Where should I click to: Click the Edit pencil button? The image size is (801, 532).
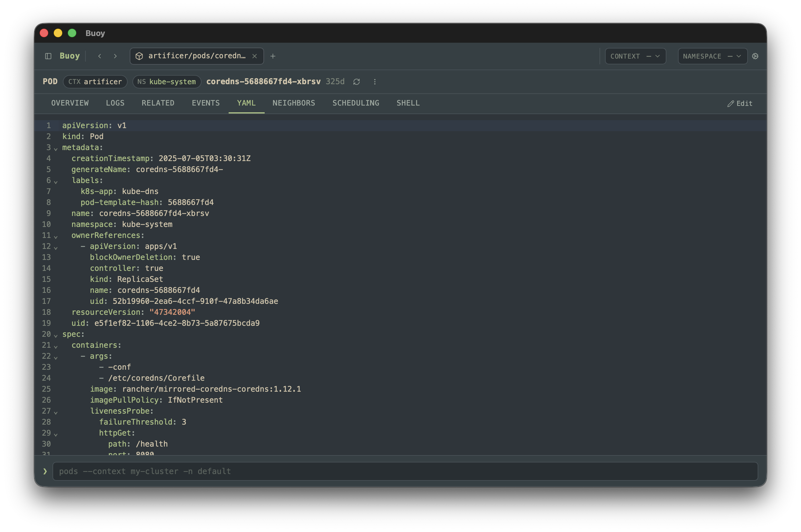740,103
